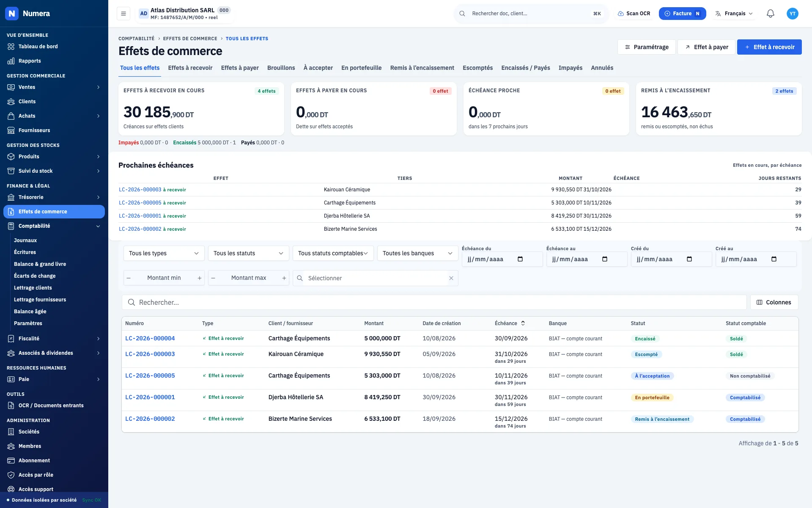This screenshot has width=812, height=508.
Task: Open Accès par rôle
Action: [x=54, y=475]
